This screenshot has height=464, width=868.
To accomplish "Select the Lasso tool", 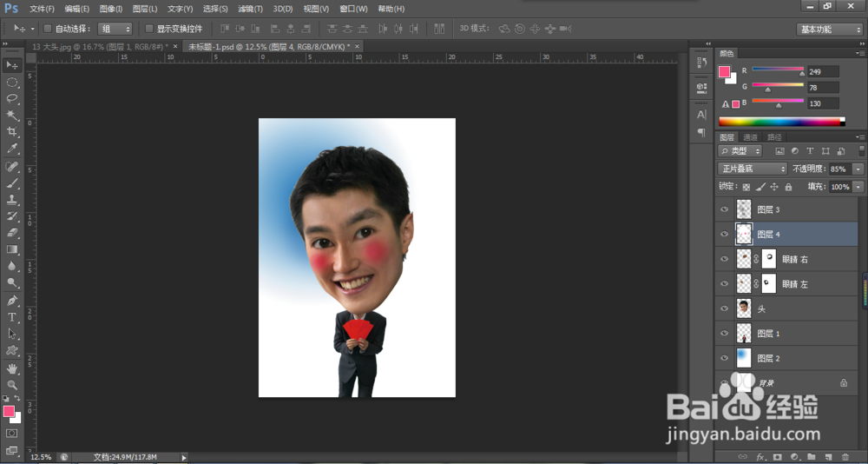I will pyautogui.click(x=12, y=98).
